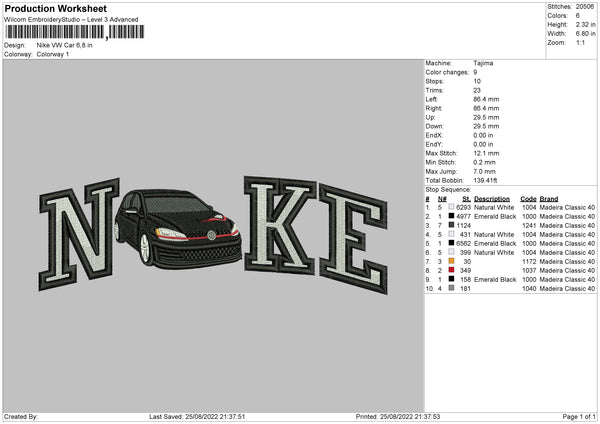Click 'Emerald Black' in the 6562 row
The width and height of the screenshot is (600, 424).
point(495,243)
